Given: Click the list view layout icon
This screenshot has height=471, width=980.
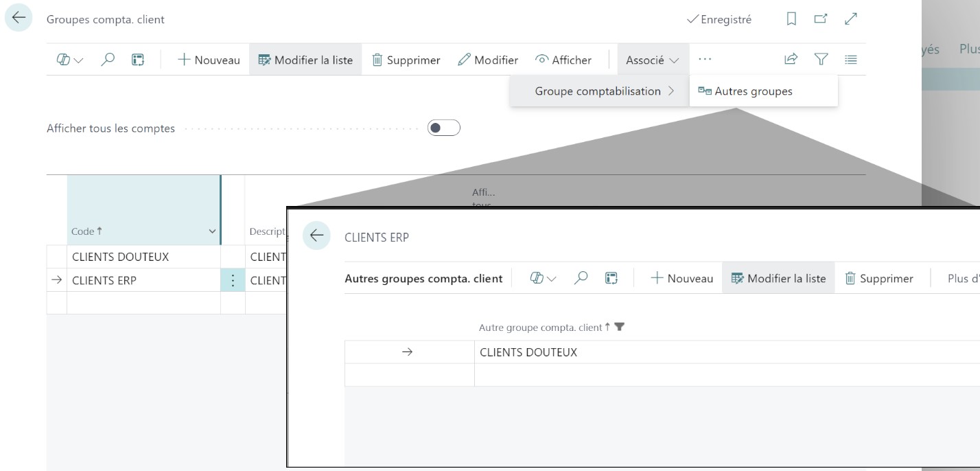Looking at the screenshot, I should 851,60.
